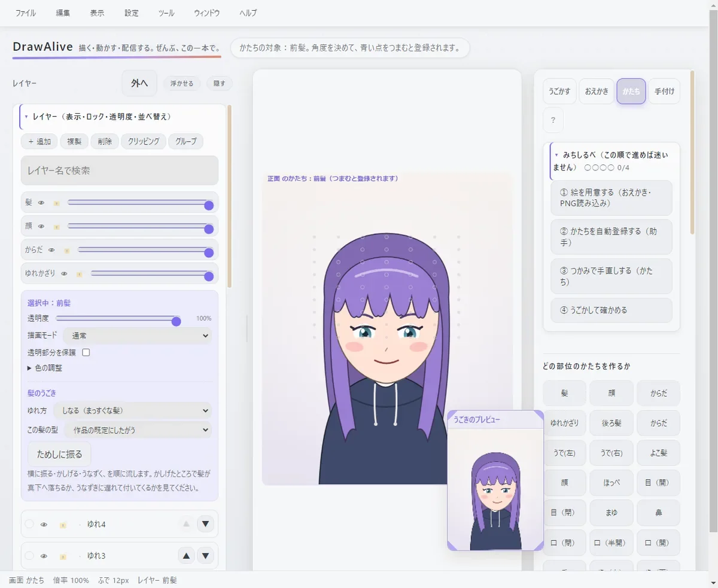Image resolution: width=718 pixels, height=588 pixels.
Task: Open the この髪の型 dropdown
Action: pyautogui.click(x=138, y=429)
